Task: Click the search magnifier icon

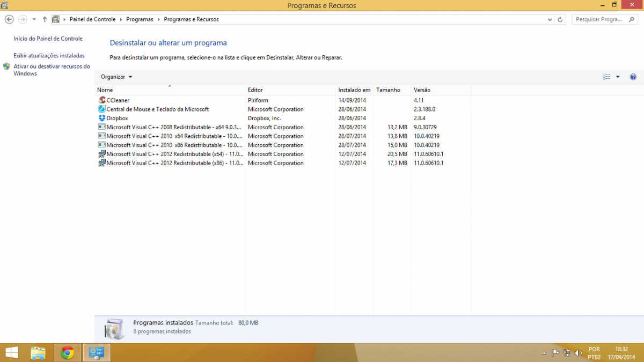Action: pos(631,19)
